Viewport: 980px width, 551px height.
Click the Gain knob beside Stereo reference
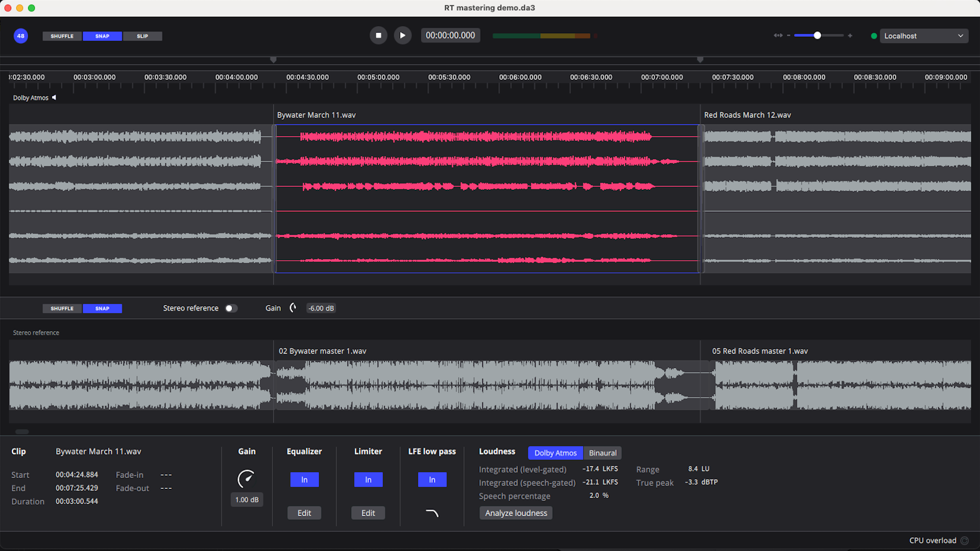point(292,308)
